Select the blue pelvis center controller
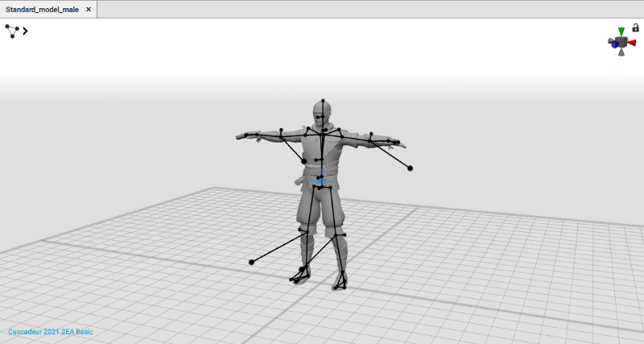 coord(321,180)
